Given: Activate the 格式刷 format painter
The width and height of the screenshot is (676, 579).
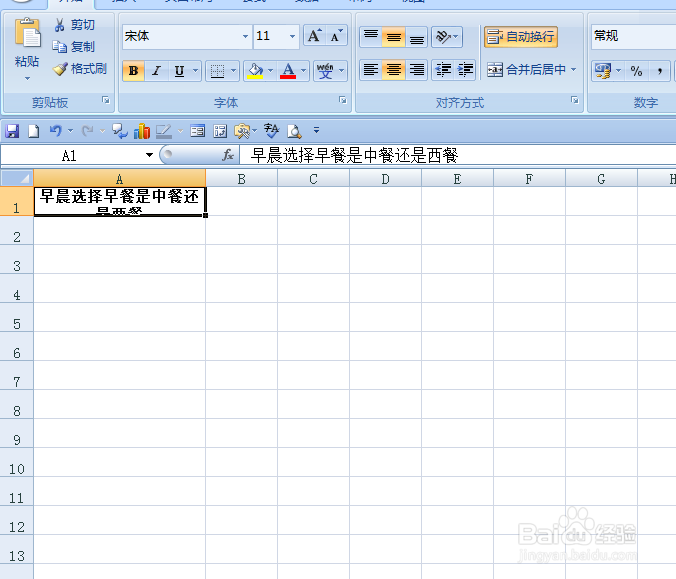Looking at the screenshot, I should point(79,69).
